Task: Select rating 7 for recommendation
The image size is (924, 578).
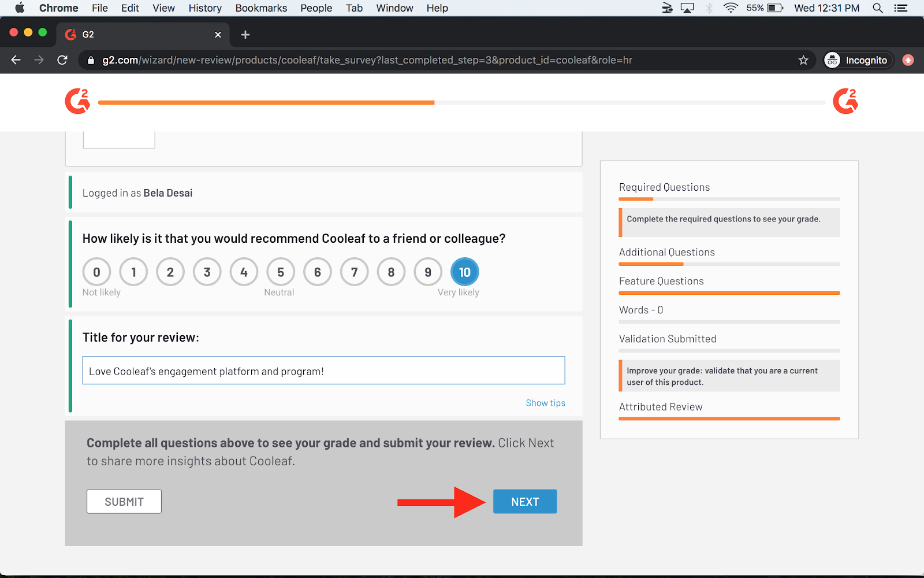Action: 355,272
